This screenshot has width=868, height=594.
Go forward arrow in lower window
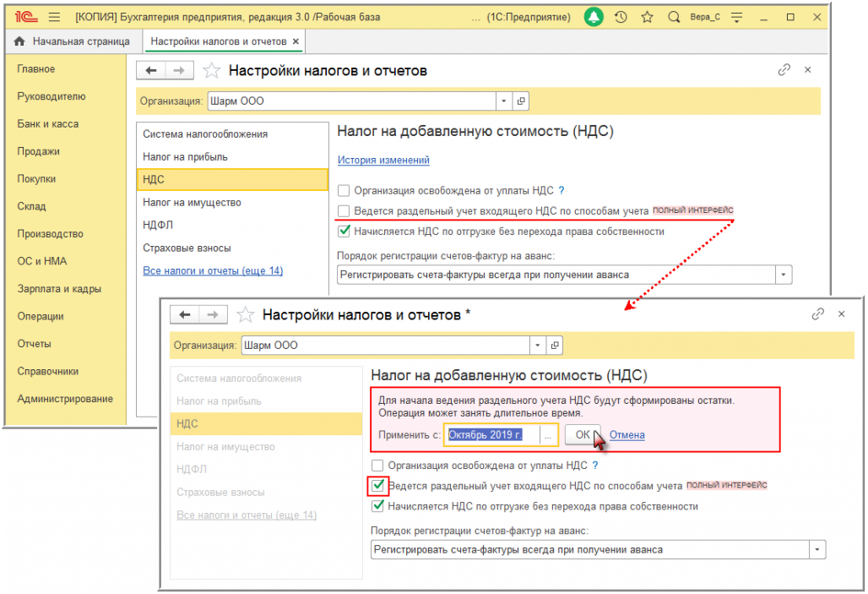coord(213,314)
